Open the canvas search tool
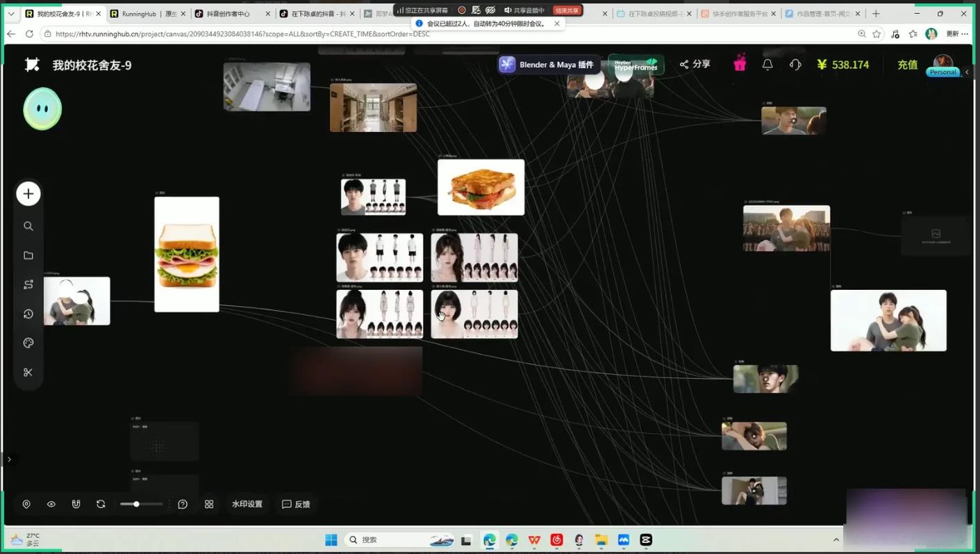The image size is (980, 554). pyautogui.click(x=28, y=226)
